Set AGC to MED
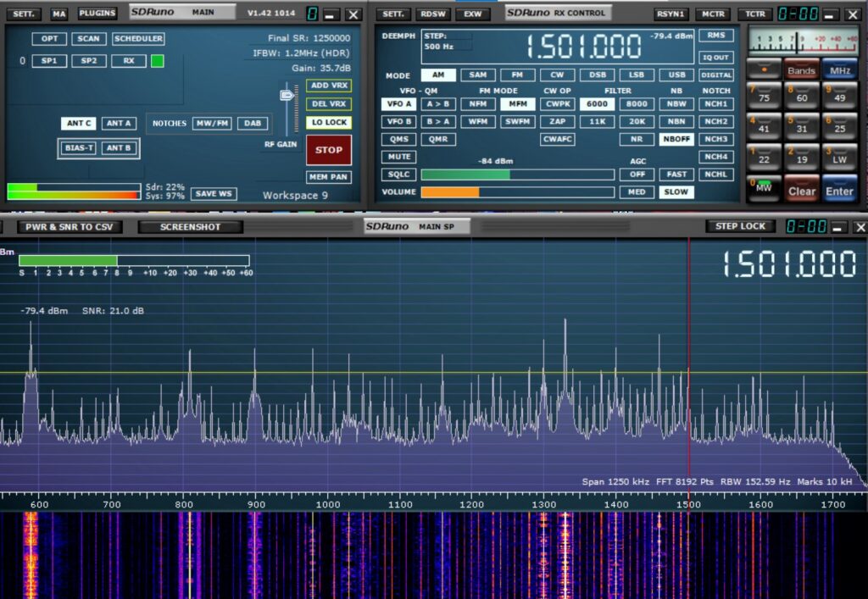This screenshot has width=868, height=599. [637, 192]
